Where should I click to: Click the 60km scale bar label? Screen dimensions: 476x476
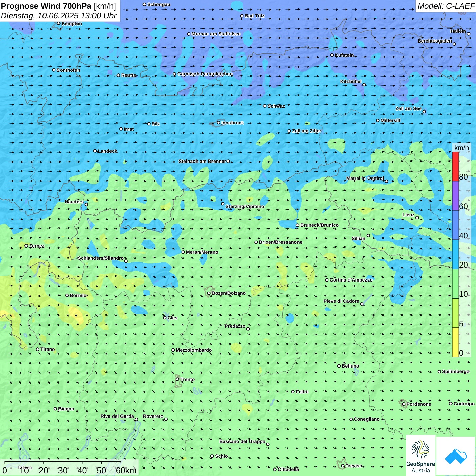tap(126, 470)
